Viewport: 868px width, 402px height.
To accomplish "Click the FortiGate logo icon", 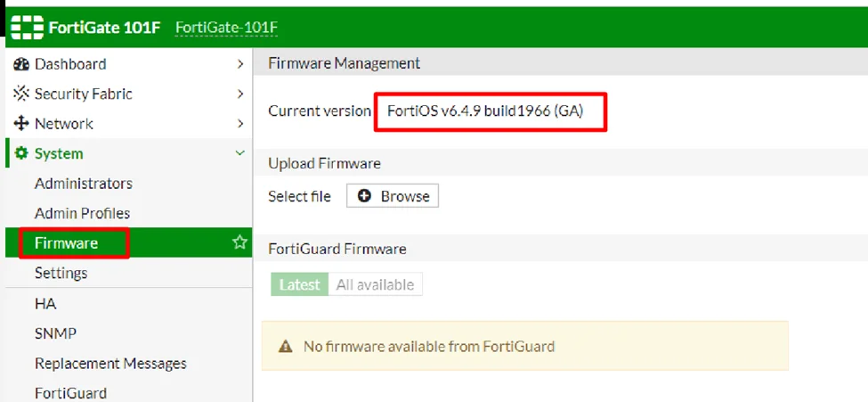I will point(27,27).
